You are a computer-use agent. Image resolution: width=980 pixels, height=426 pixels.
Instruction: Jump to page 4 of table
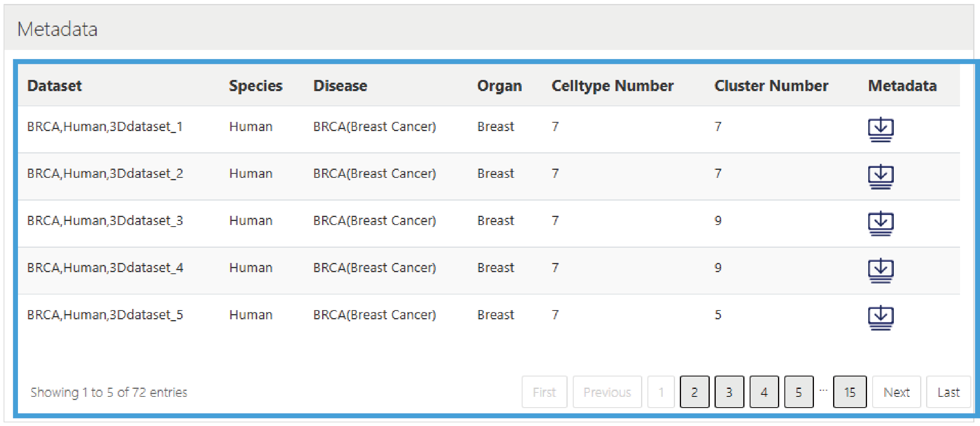coord(764,392)
